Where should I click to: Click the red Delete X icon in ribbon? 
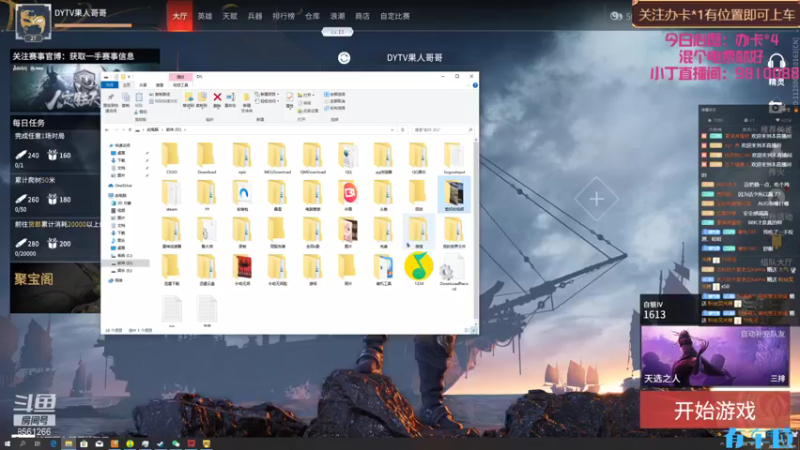217,97
